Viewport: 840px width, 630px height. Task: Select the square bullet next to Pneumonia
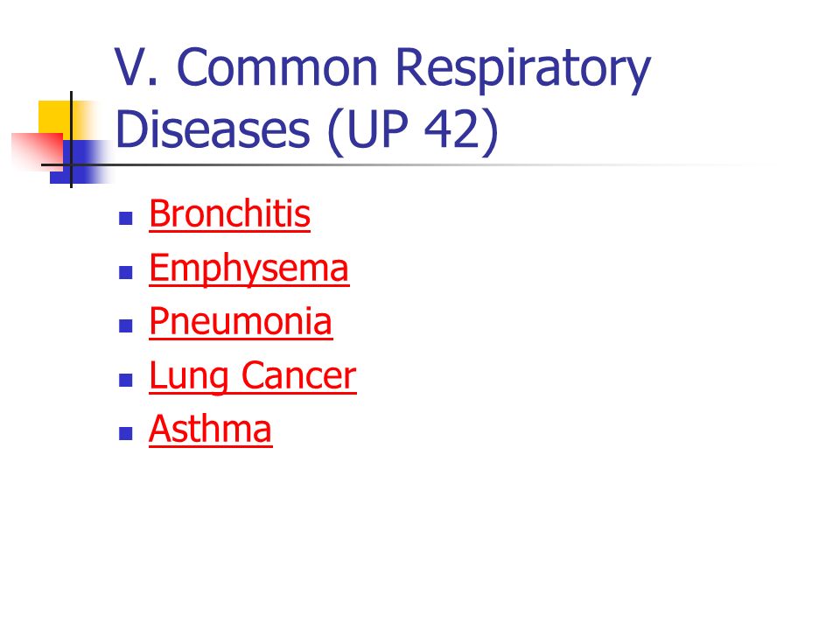(126, 325)
